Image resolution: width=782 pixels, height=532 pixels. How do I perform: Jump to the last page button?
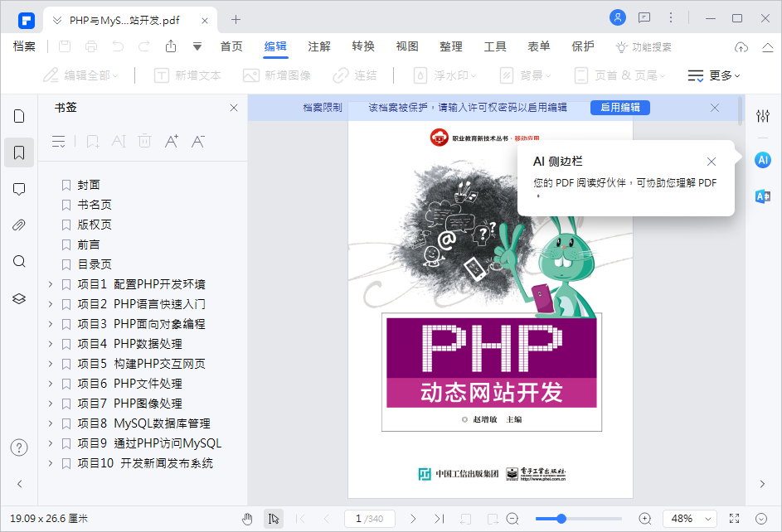[x=439, y=519]
